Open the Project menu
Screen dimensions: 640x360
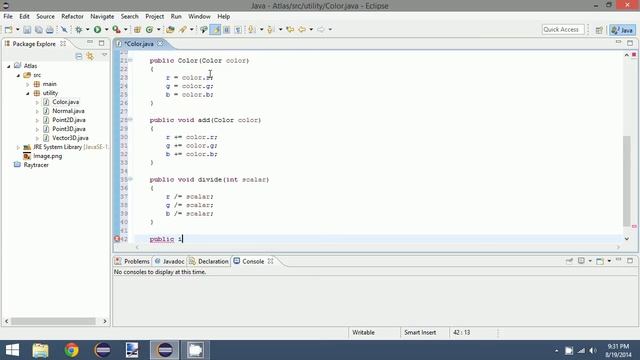click(154, 16)
